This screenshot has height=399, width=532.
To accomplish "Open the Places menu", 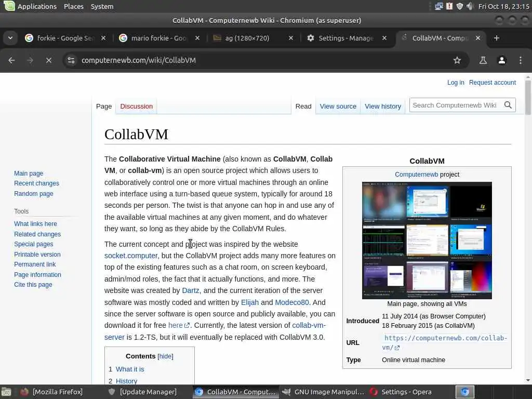I will click(x=74, y=6).
